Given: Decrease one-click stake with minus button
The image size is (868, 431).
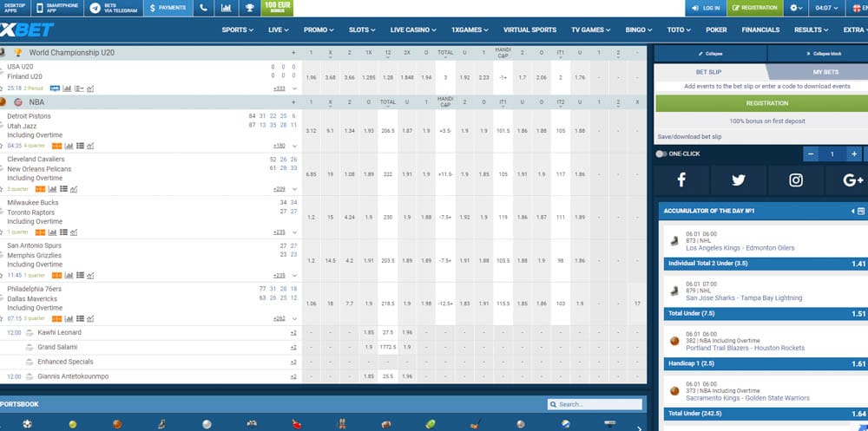Looking at the screenshot, I should (811, 153).
